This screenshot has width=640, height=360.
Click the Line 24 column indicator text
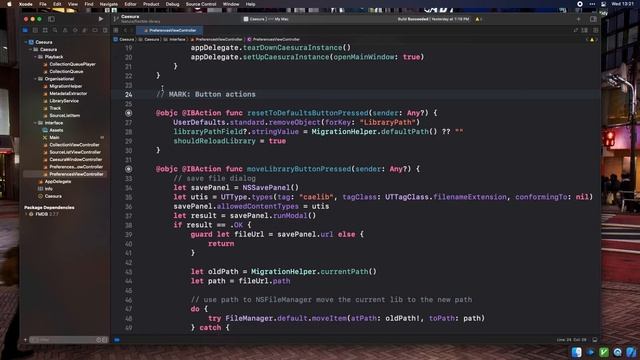(571, 340)
